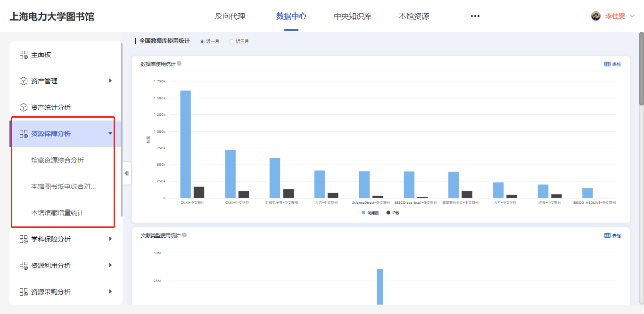This screenshot has height=314, width=644.
Task: Open the 反向代理 tab
Action: [x=230, y=16]
